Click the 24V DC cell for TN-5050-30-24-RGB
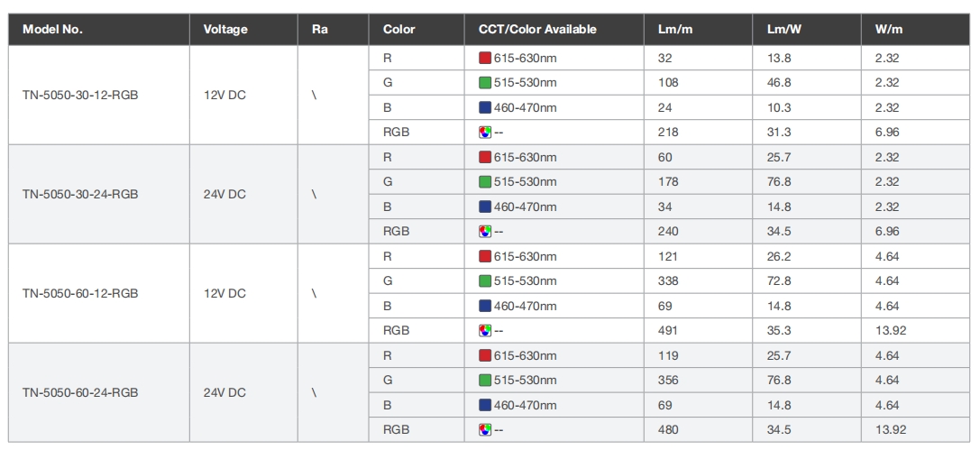The image size is (980, 450). tap(243, 195)
